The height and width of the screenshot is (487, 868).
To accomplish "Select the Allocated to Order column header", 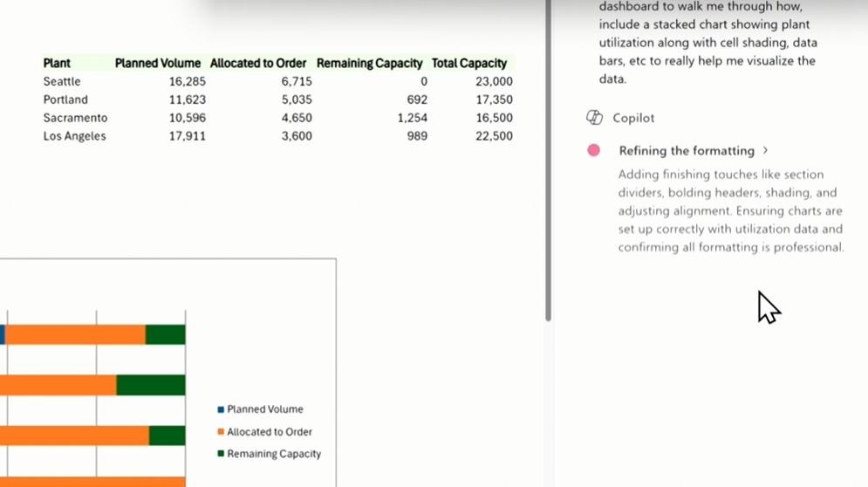I will point(258,63).
